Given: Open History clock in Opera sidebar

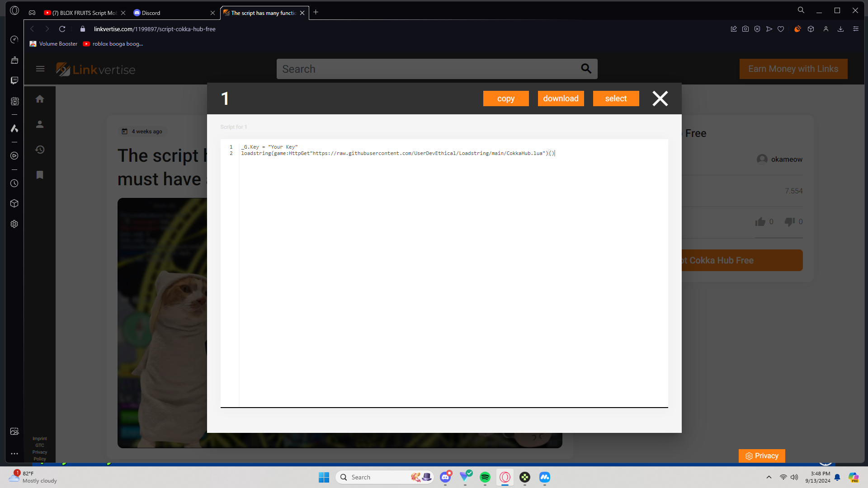Looking at the screenshot, I should (14, 183).
